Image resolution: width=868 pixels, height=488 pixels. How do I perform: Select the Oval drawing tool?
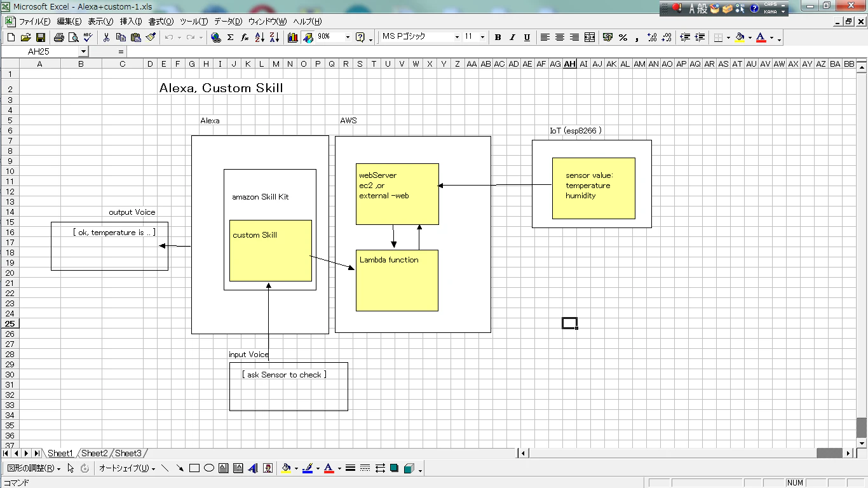[x=208, y=468]
